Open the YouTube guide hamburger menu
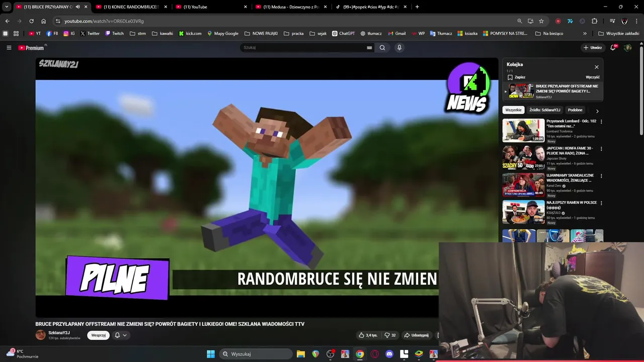The height and width of the screenshot is (362, 644). point(9,48)
